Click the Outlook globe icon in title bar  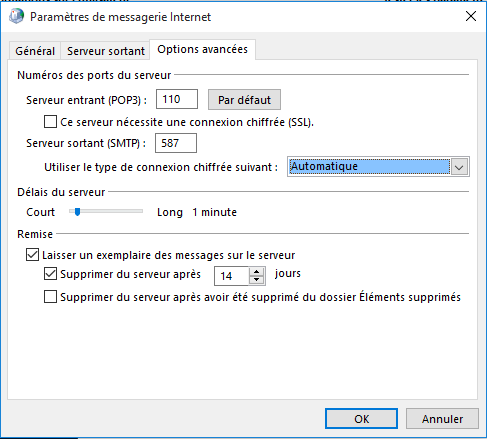16,16
